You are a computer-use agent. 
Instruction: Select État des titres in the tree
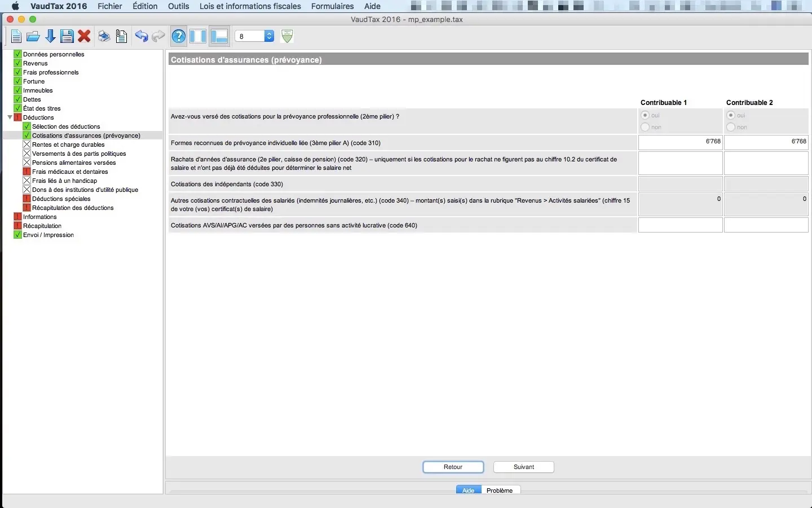click(x=42, y=108)
